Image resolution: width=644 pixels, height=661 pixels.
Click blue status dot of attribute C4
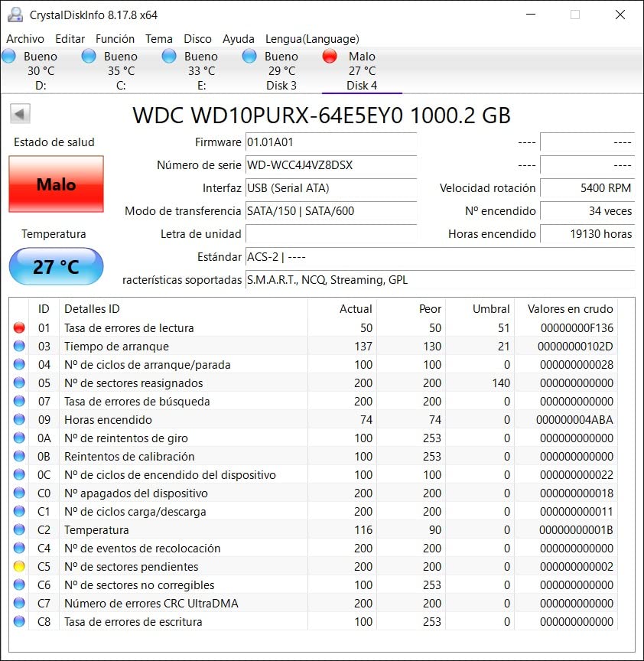[x=19, y=548]
